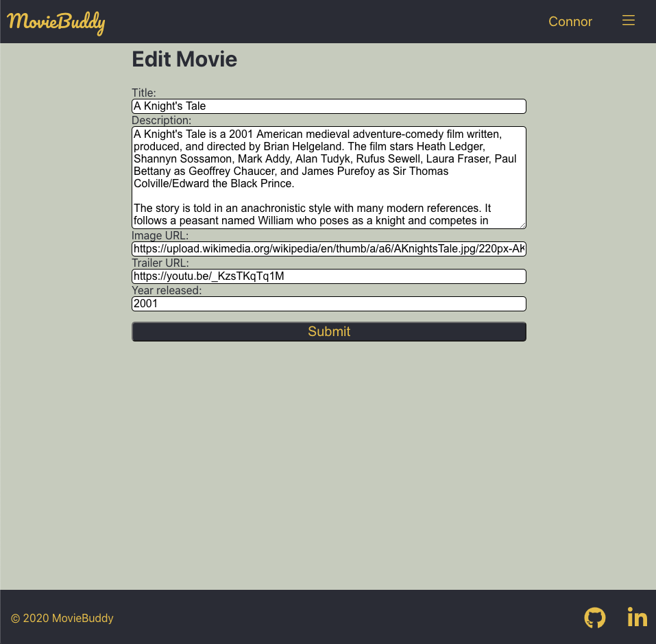Click the MovieBuddy logo
The width and height of the screenshot is (656, 644).
click(x=56, y=22)
